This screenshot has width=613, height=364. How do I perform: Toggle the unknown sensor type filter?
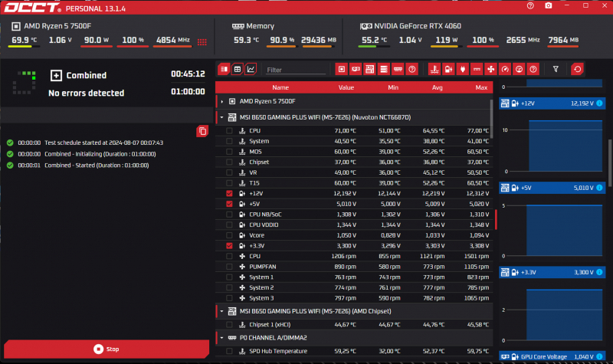coord(533,69)
